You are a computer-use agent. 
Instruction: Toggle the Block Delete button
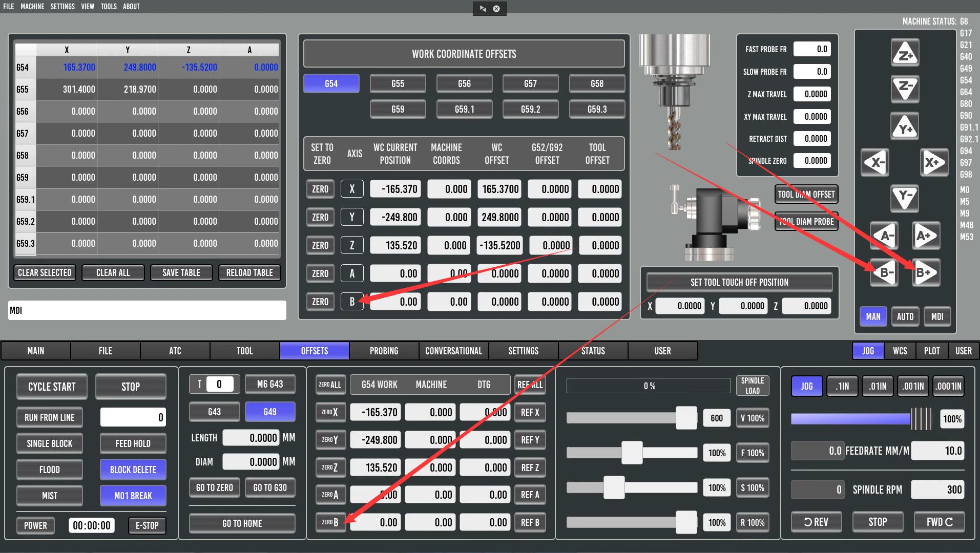133,469
